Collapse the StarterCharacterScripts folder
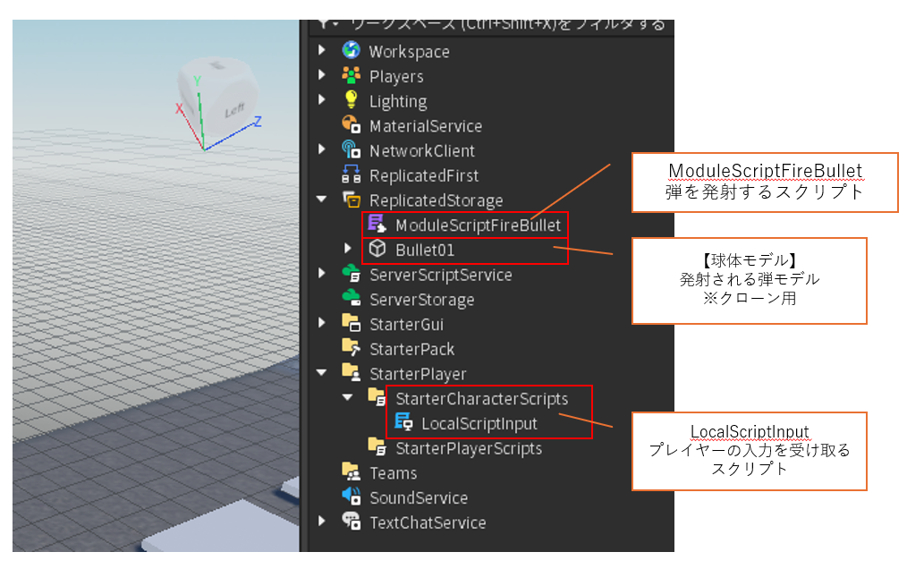 [x=348, y=398]
